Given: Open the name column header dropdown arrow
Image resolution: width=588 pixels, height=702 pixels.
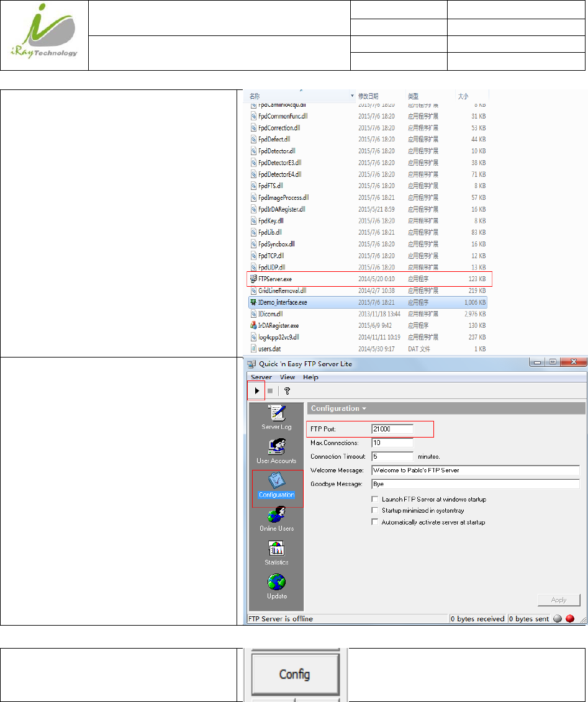Looking at the screenshot, I should pos(353,96).
